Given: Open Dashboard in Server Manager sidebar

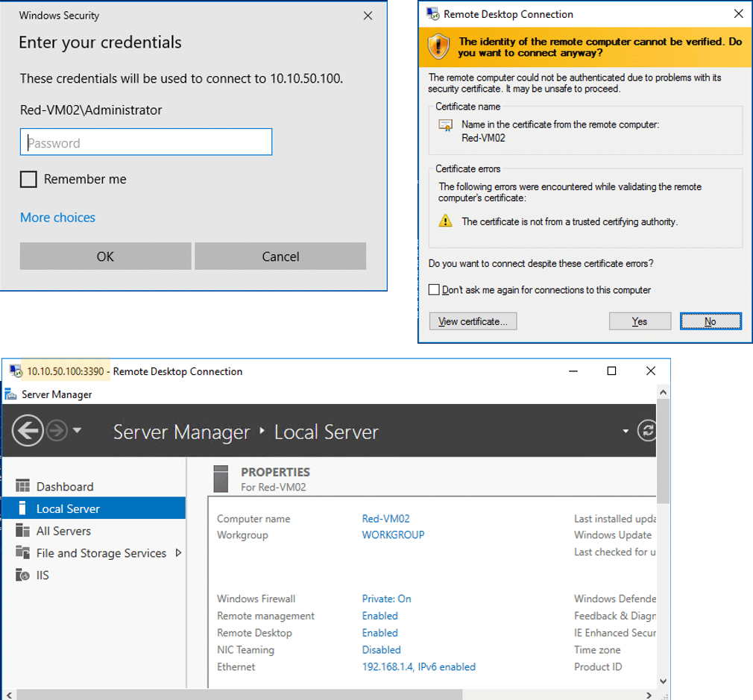Looking at the screenshot, I should tap(66, 486).
